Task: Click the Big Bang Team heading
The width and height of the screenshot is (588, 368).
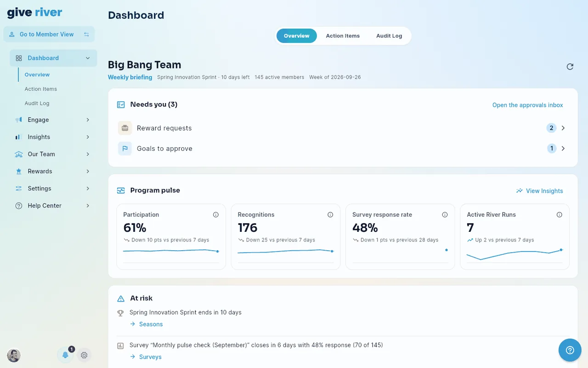Action: (x=145, y=65)
